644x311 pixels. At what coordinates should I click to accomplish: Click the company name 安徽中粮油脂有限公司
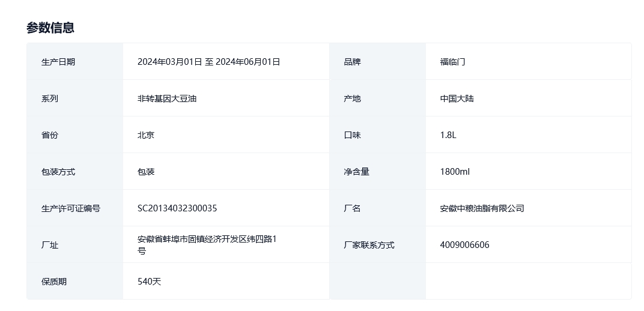482,208
